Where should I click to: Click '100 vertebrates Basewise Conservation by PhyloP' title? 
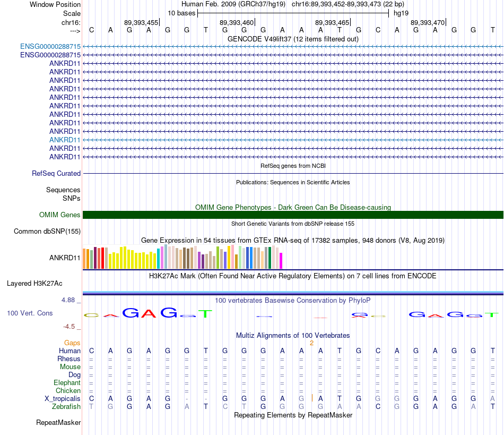[x=293, y=301]
